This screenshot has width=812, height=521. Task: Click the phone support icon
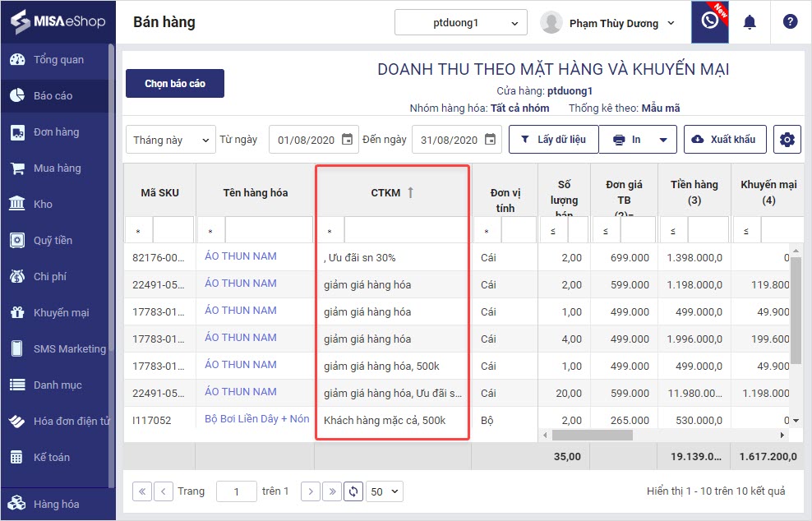(710, 22)
